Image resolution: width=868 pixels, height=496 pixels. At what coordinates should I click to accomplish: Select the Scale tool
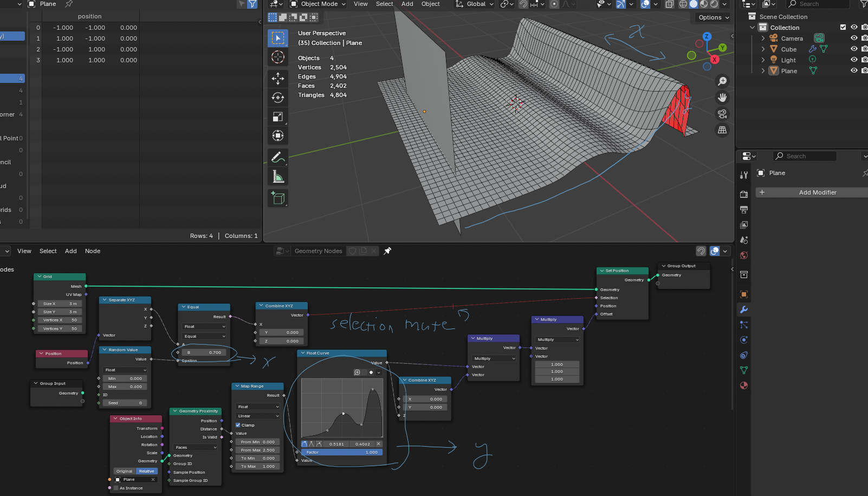(x=278, y=117)
